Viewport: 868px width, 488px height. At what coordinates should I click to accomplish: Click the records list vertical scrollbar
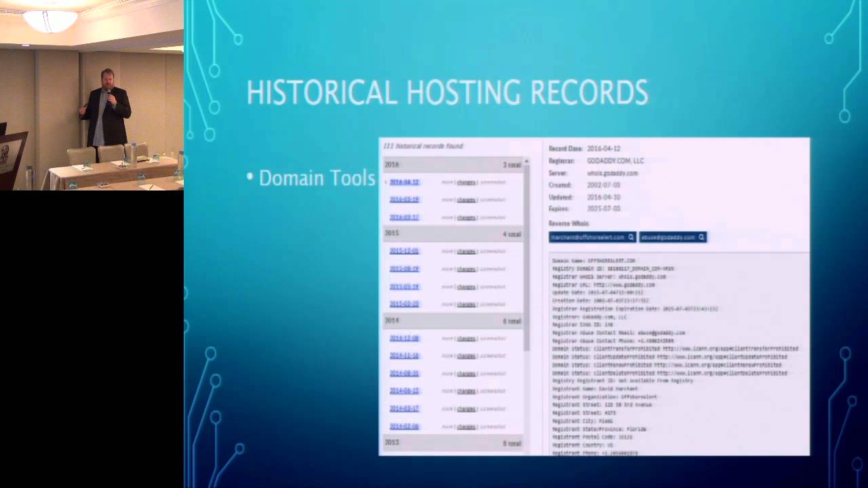point(526,258)
